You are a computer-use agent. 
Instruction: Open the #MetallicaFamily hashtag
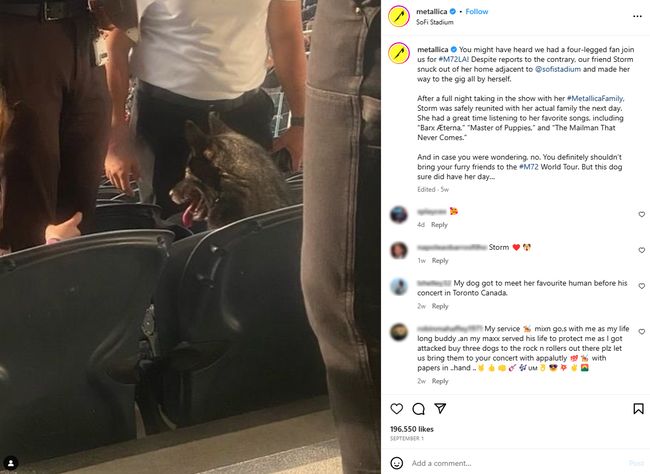coord(595,98)
